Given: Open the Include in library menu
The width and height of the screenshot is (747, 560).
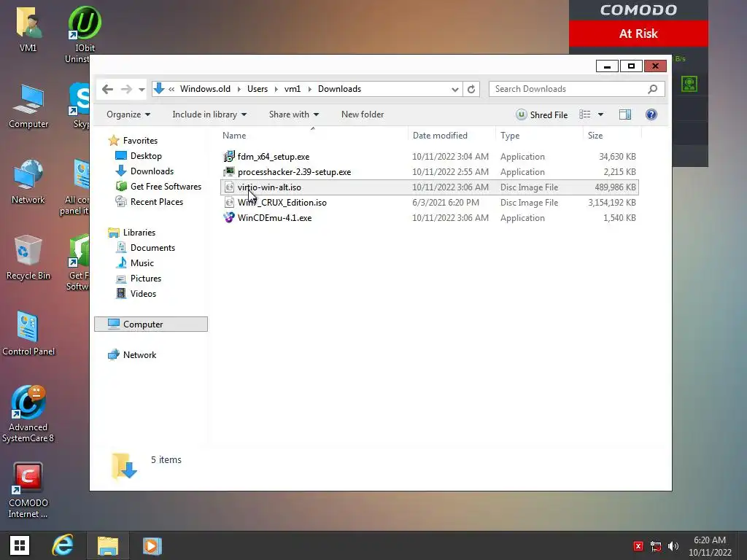Looking at the screenshot, I should tap(209, 114).
